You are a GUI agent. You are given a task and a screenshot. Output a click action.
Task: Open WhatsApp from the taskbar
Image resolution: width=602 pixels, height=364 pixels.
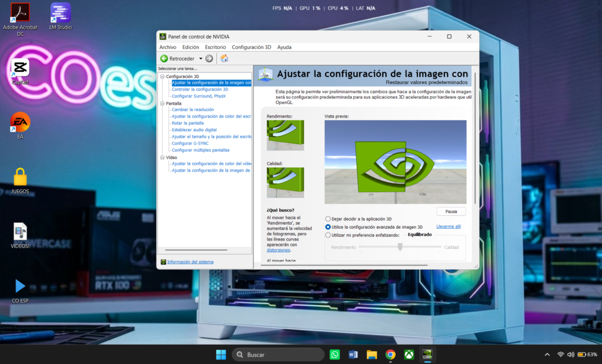335,355
